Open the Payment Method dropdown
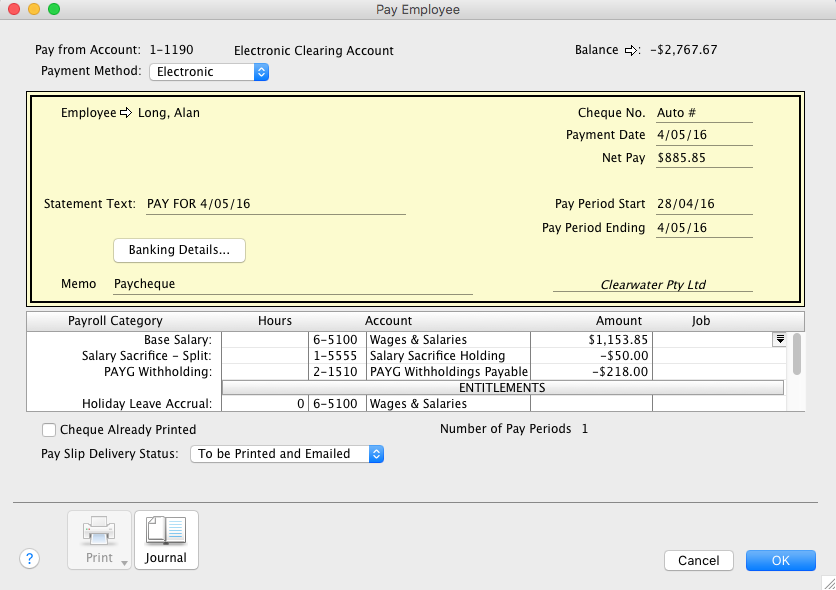This screenshot has width=836, height=590. click(209, 72)
